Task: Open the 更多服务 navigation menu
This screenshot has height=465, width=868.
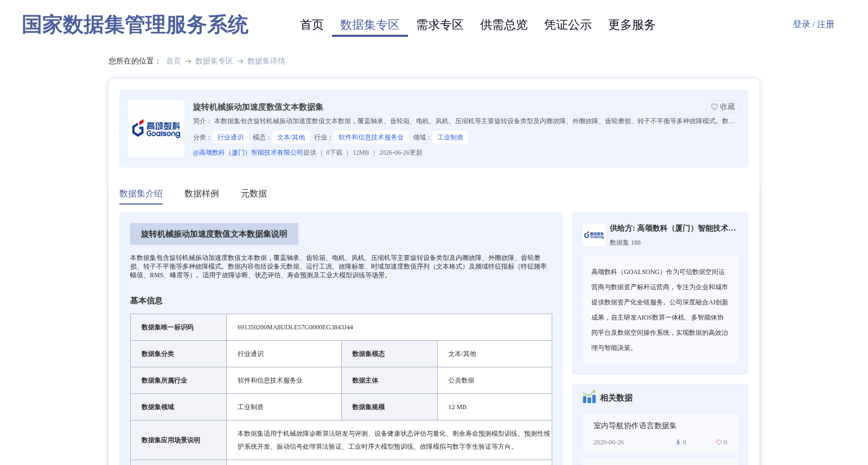Action: [632, 25]
